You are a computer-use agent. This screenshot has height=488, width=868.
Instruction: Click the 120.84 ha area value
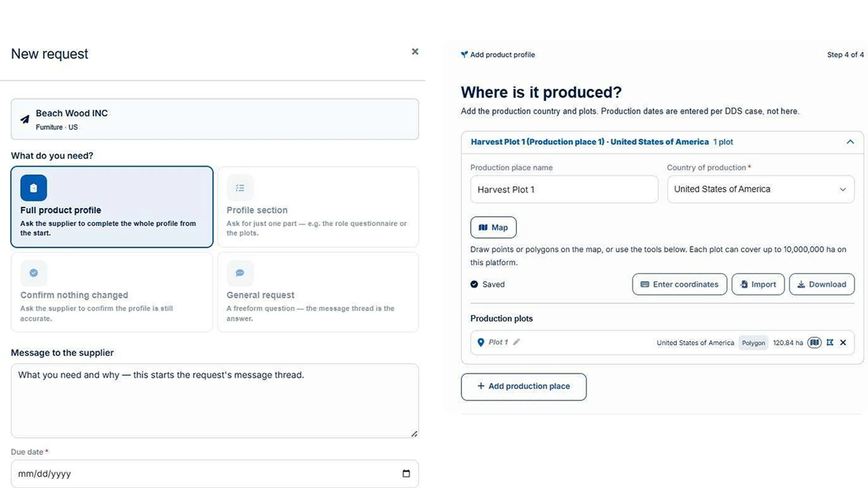788,343
